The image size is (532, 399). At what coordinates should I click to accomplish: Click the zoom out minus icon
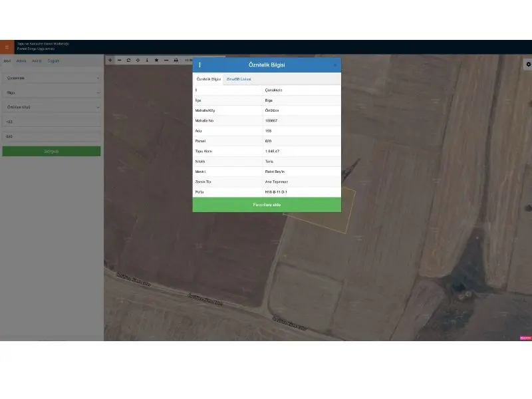[119, 60]
